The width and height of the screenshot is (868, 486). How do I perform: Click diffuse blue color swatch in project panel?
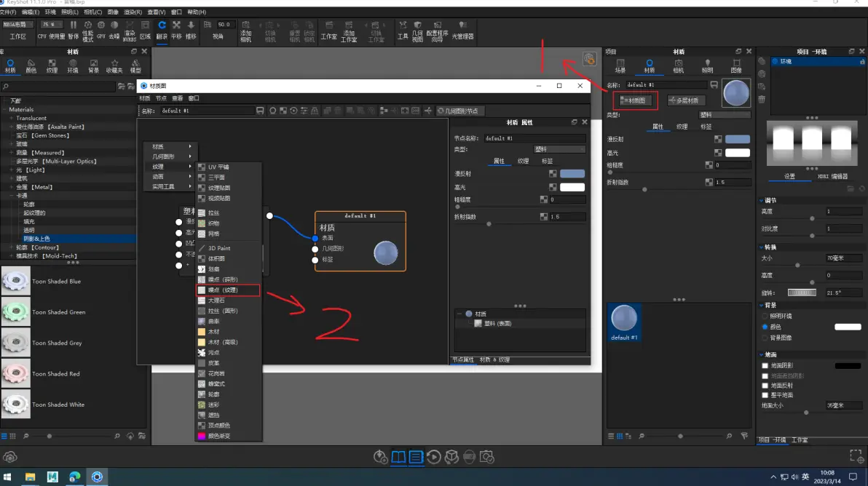(x=738, y=140)
